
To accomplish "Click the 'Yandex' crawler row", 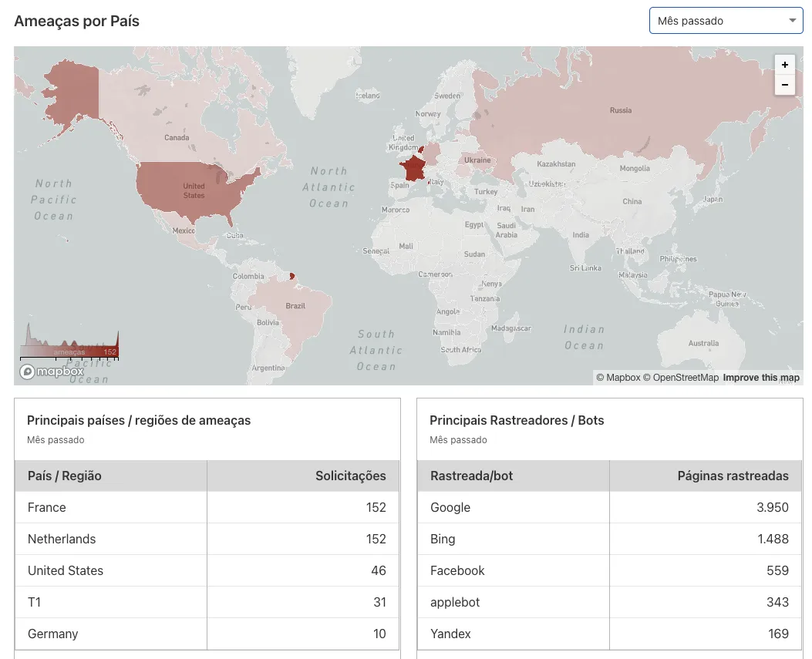I will [609, 634].
